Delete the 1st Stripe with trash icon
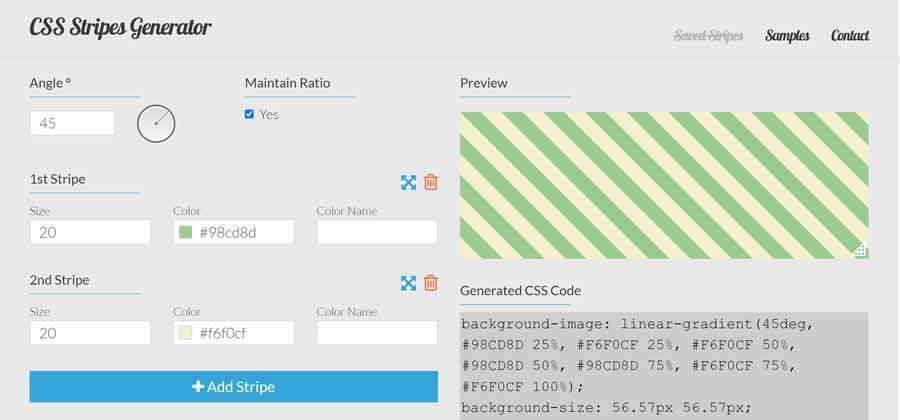This screenshot has height=420, width=900. click(x=431, y=182)
